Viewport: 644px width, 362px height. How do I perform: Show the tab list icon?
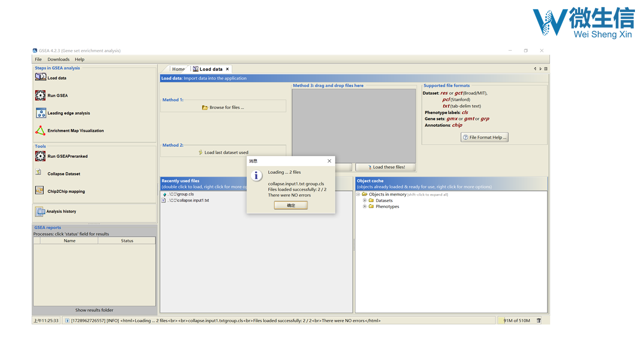tap(546, 69)
